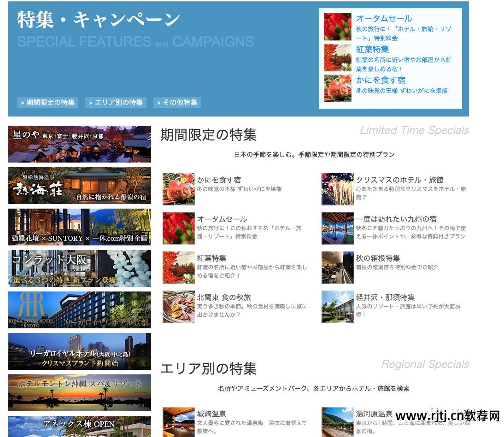Screen dimensions: 504x437
Task: Open 軽井沢・那須特集 feature
Action: pyautogui.click(x=385, y=297)
